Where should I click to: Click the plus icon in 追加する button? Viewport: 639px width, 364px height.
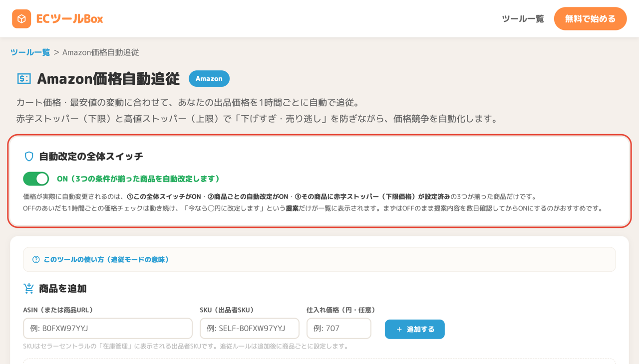point(399,329)
